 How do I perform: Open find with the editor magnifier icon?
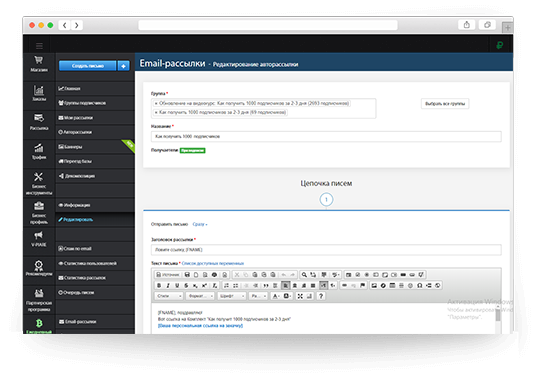tap(304, 274)
